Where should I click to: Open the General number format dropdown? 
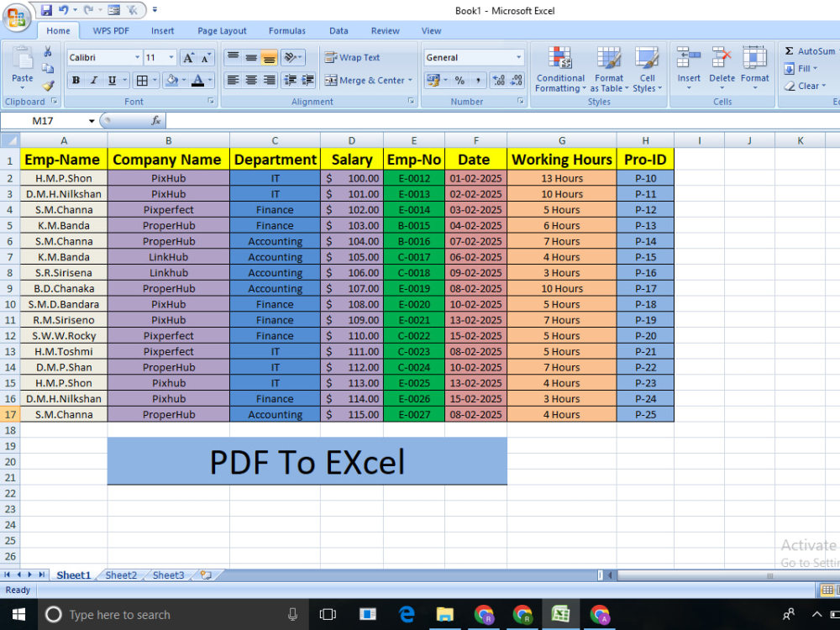point(518,57)
